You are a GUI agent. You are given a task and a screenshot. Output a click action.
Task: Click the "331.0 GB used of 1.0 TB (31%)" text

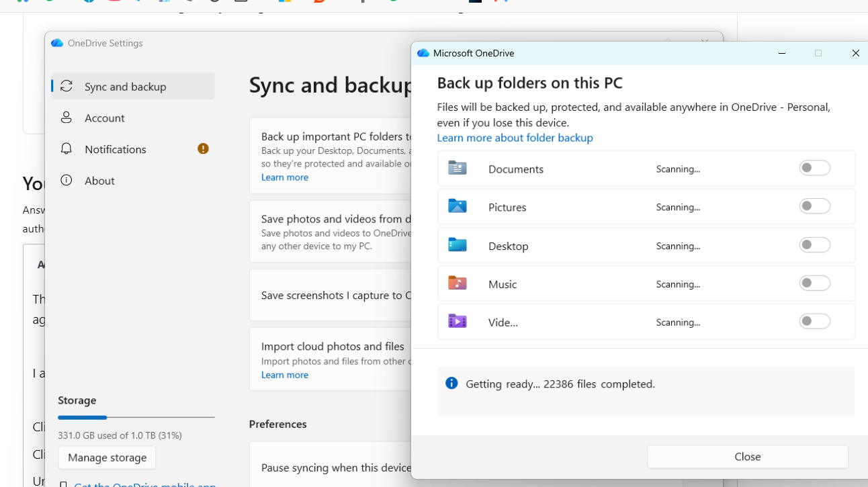[x=120, y=435]
